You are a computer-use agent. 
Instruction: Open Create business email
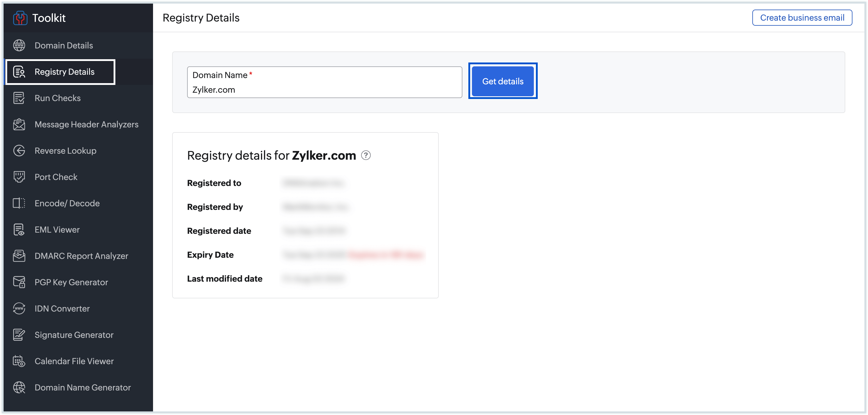[x=802, y=18]
